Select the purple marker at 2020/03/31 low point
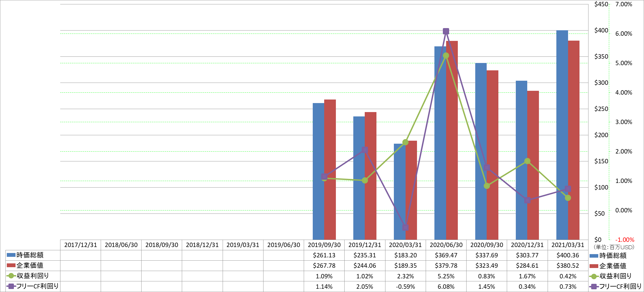This screenshot has width=644, height=292. coord(405,227)
